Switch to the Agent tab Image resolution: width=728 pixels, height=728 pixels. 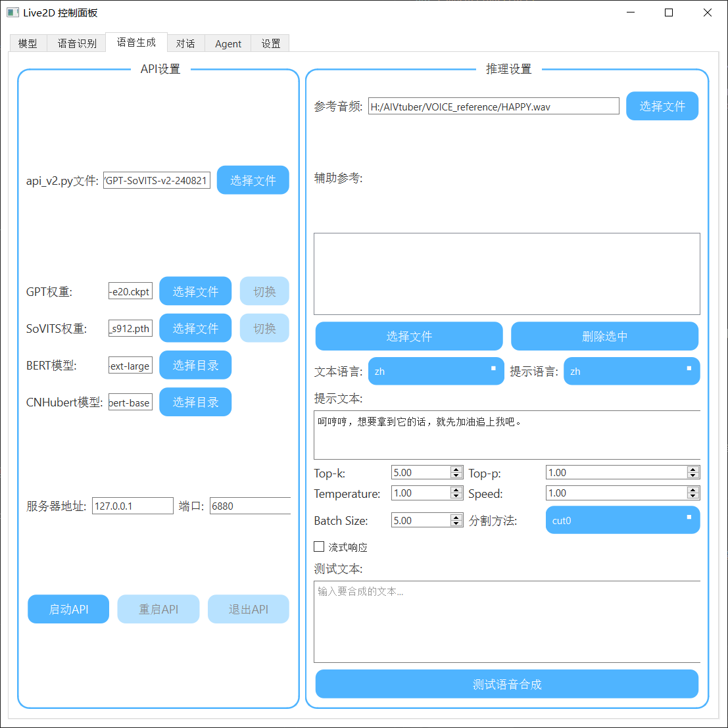coord(228,43)
